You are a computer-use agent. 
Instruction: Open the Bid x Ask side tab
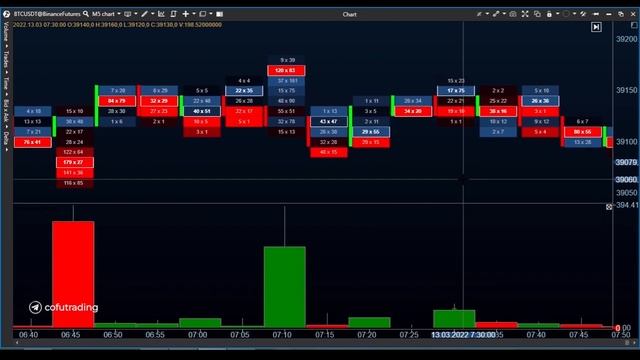6,110
